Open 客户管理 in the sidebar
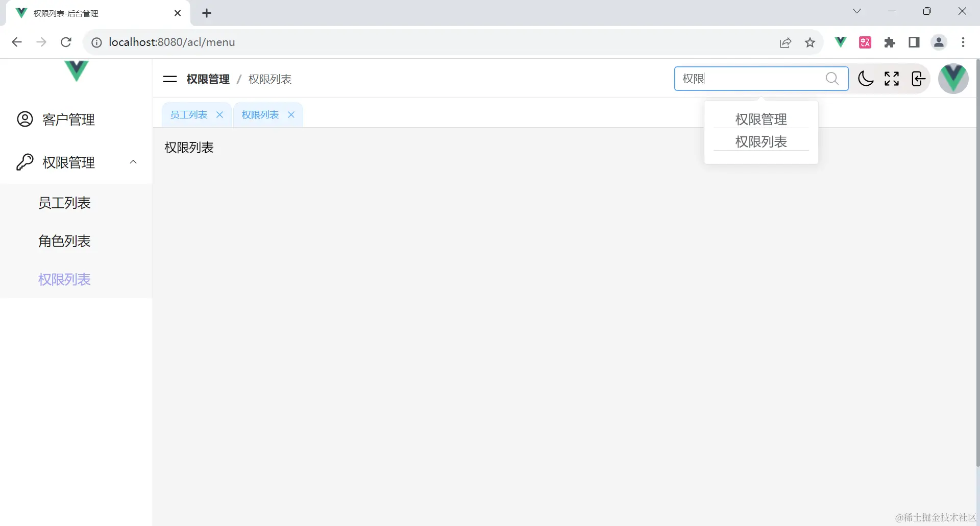Screen dimensions: 980x526 click(76, 119)
